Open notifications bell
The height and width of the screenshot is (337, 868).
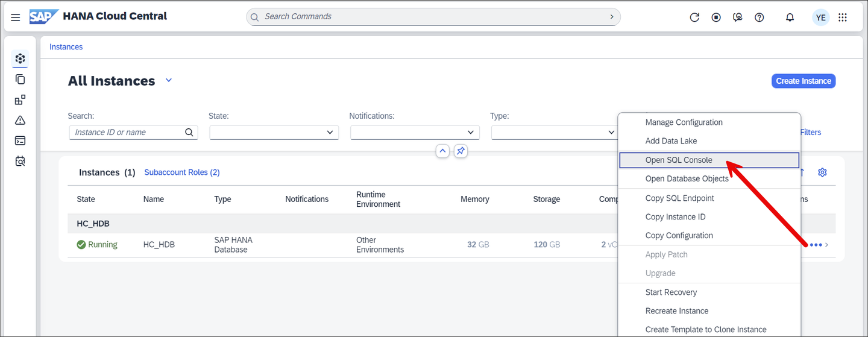(790, 17)
